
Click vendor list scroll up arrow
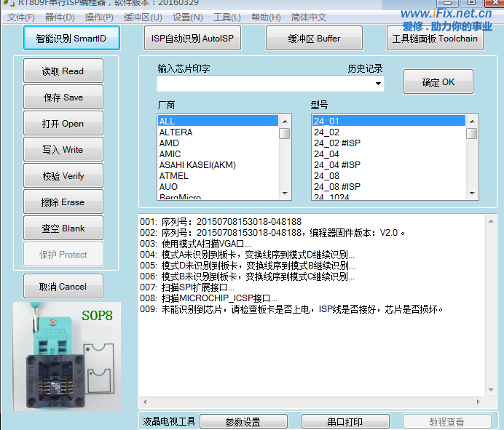click(285, 122)
